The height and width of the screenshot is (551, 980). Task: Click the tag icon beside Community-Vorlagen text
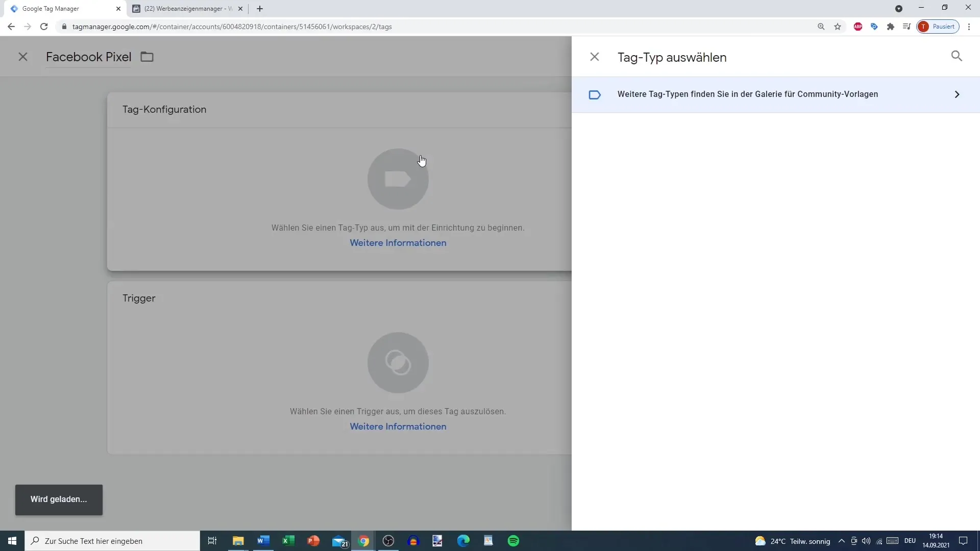click(x=595, y=94)
